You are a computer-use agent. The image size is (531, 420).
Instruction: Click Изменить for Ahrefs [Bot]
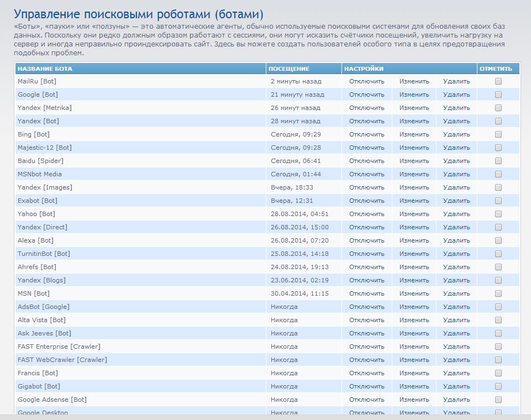coord(414,267)
